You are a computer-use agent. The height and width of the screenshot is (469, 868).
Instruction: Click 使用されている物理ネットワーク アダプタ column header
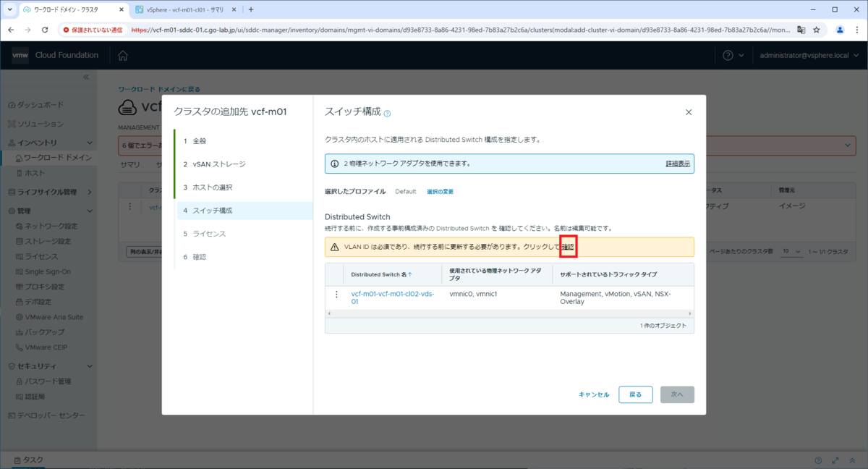click(495, 275)
